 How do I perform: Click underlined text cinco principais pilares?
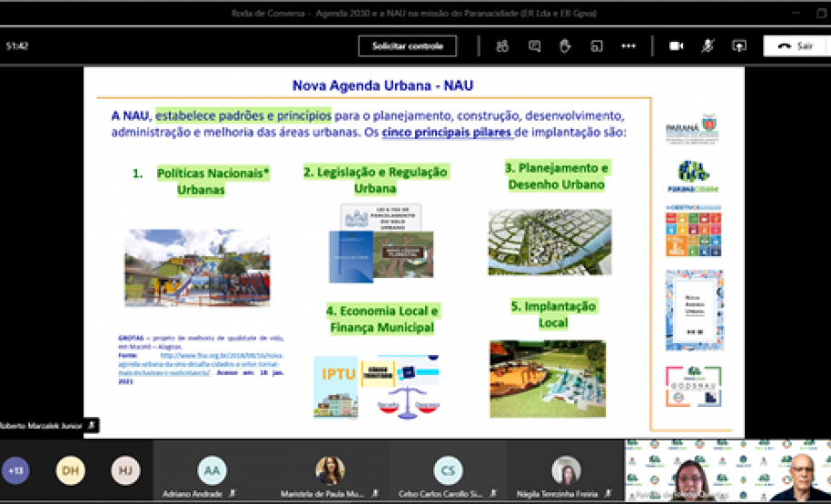pos(447,132)
